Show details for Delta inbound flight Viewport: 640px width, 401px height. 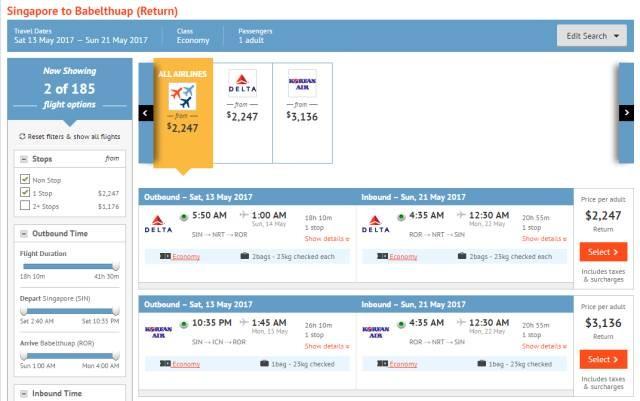click(544, 238)
